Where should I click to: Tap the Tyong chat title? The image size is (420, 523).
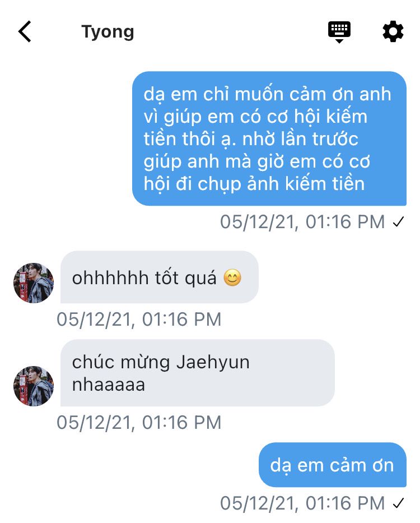pyautogui.click(x=108, y=32)
